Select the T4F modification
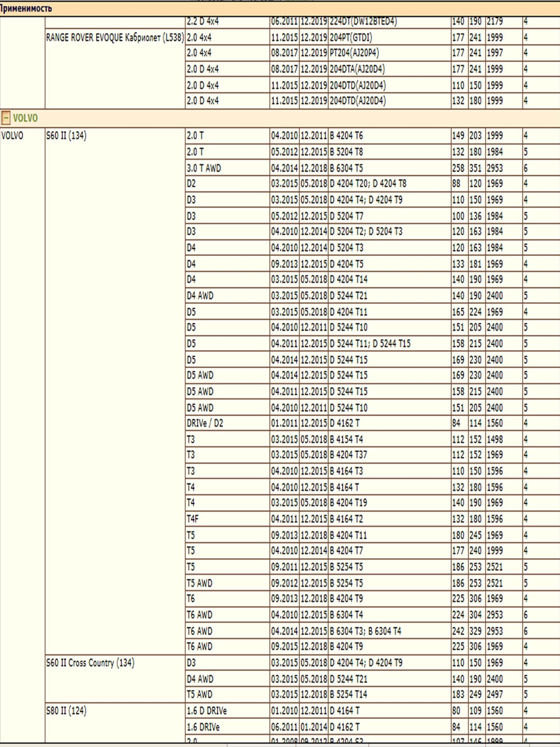560x747 pixels. pyautogui.click(x=193, y=519)
